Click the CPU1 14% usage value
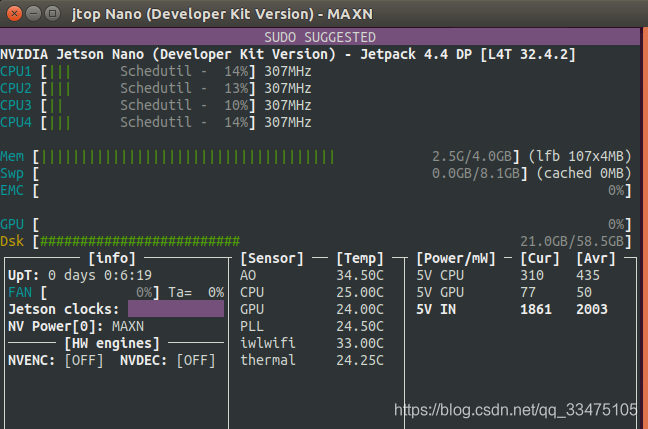 [x=236, y=72]
